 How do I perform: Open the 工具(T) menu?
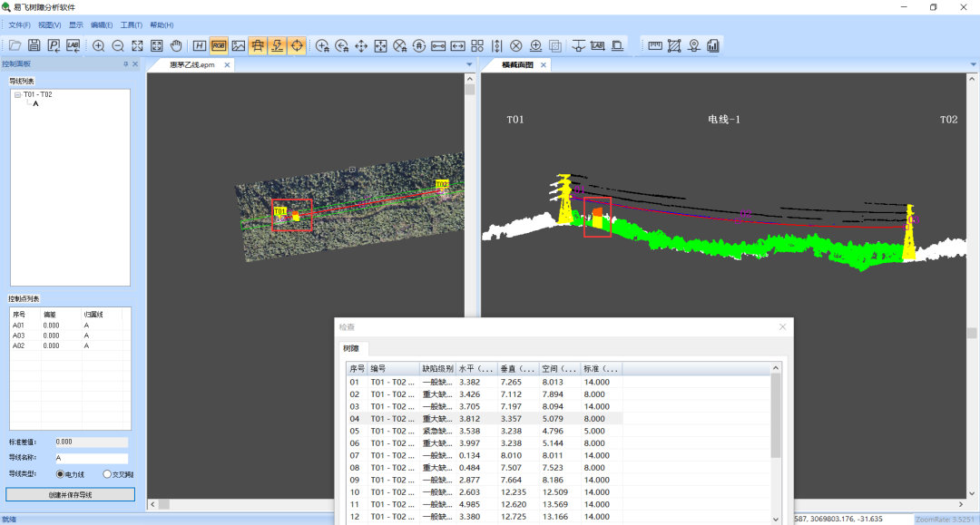click(x=131, y=24)
